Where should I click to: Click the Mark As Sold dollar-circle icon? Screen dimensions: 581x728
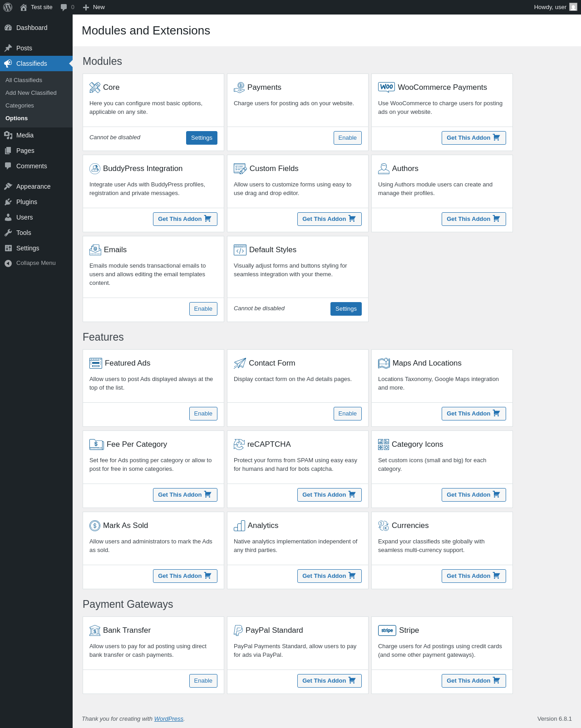click(95, 525)
